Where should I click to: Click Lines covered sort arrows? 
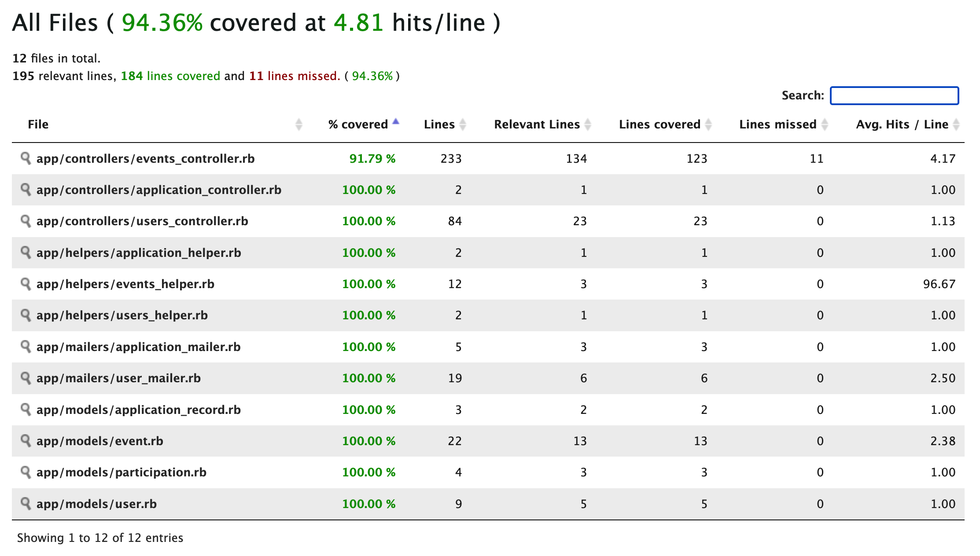click(708, 124)
